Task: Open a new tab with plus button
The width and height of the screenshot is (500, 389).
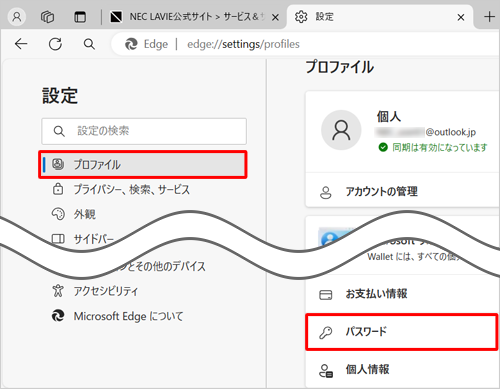Action: [x=489, y=17]
